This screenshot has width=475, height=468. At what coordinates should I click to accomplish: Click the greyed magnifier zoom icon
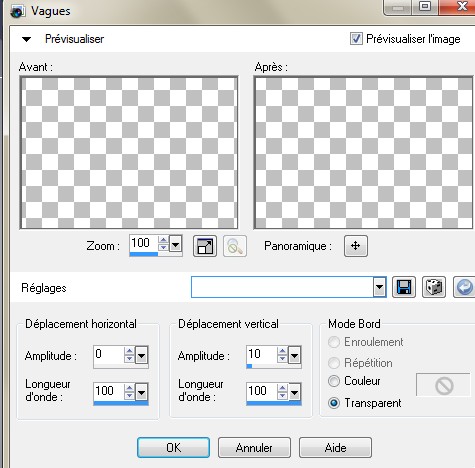point(235,246)
